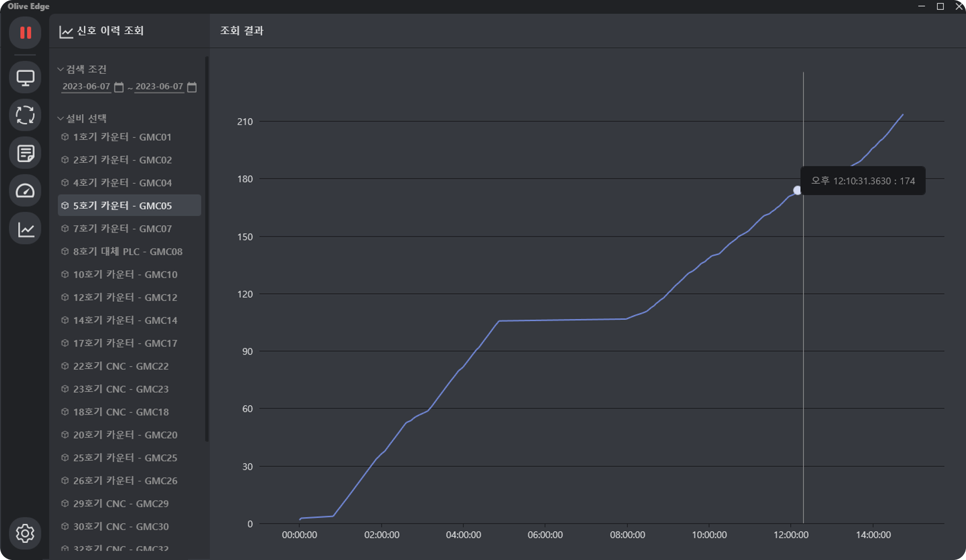This screenshot has height=560, width=966.
Task: Open the signal history chart icon
Action: tap(25, 229)
